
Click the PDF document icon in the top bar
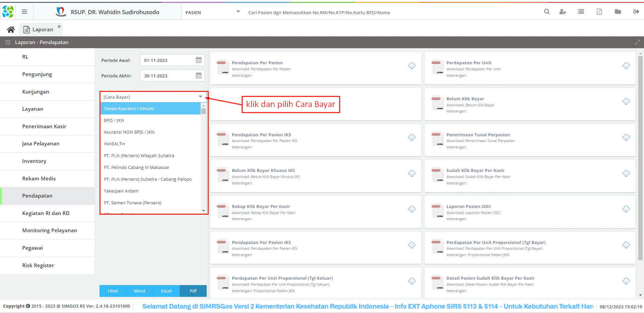point(599,12)
